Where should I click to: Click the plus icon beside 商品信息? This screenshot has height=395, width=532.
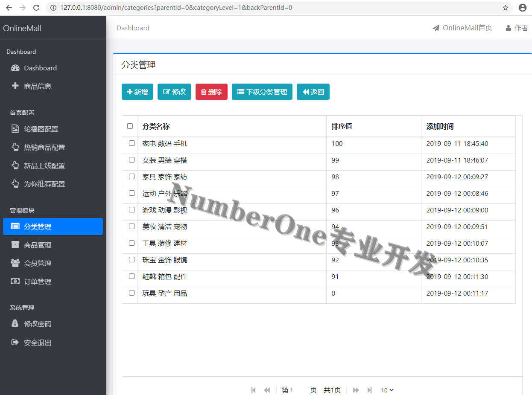[x=15, y=86]
